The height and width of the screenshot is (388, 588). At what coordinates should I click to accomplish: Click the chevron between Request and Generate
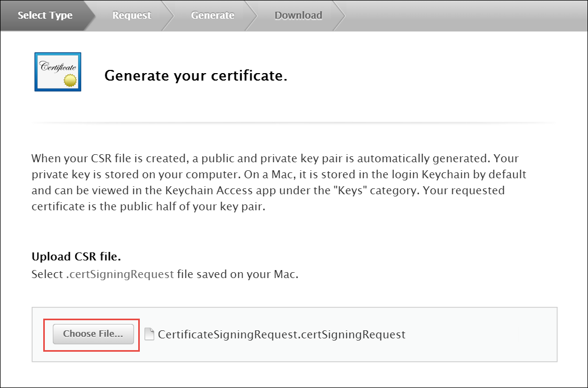(x=170, y=15)
